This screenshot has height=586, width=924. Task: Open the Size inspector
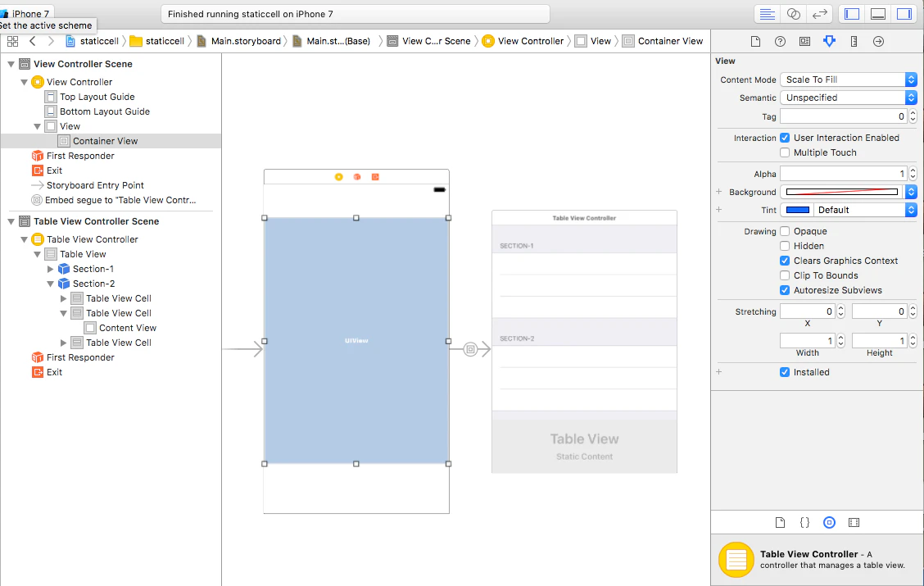[x=854, y=41]
